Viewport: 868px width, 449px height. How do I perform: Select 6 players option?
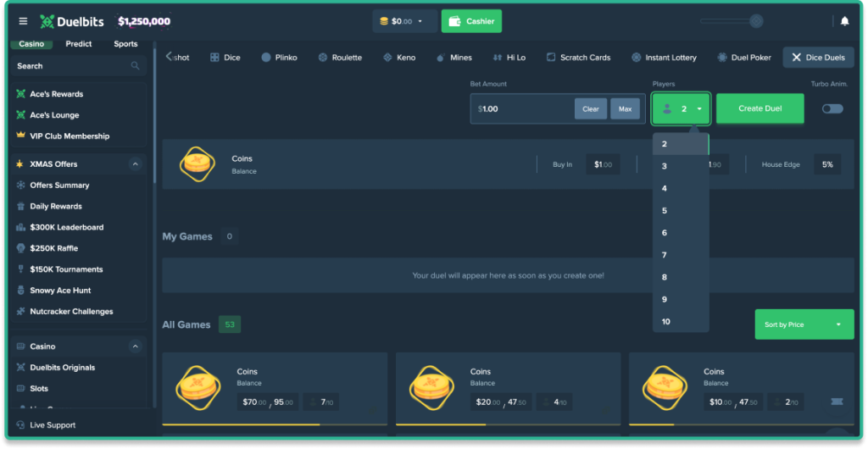coord(681,233)
